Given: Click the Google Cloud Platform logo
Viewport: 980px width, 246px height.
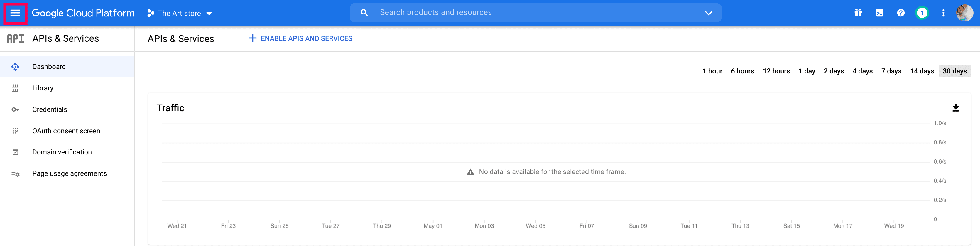Looking at the screenshot, I should pos(83,13).
